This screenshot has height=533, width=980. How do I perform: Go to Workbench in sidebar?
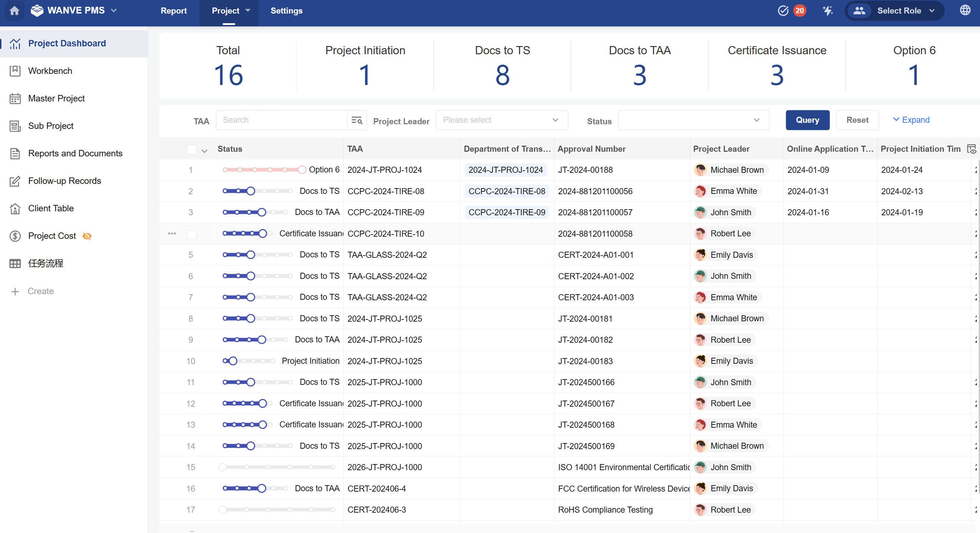(x=74, y=71)
